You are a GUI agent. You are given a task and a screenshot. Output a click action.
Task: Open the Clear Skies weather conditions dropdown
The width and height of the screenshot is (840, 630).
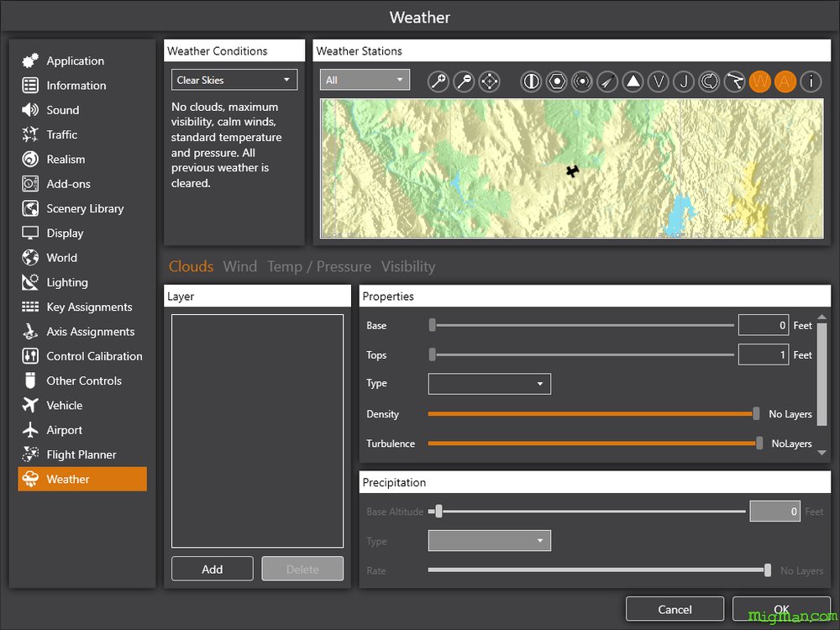point(234,80)
